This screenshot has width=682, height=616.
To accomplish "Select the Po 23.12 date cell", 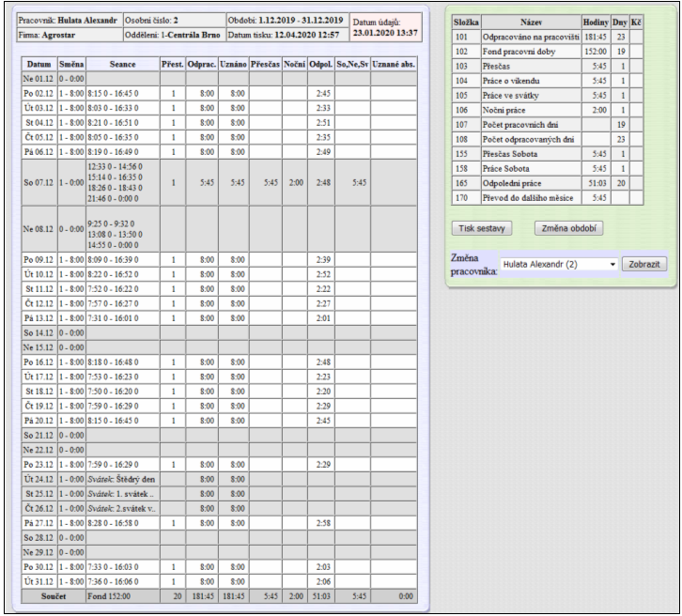I will click(x=39, y=464).
